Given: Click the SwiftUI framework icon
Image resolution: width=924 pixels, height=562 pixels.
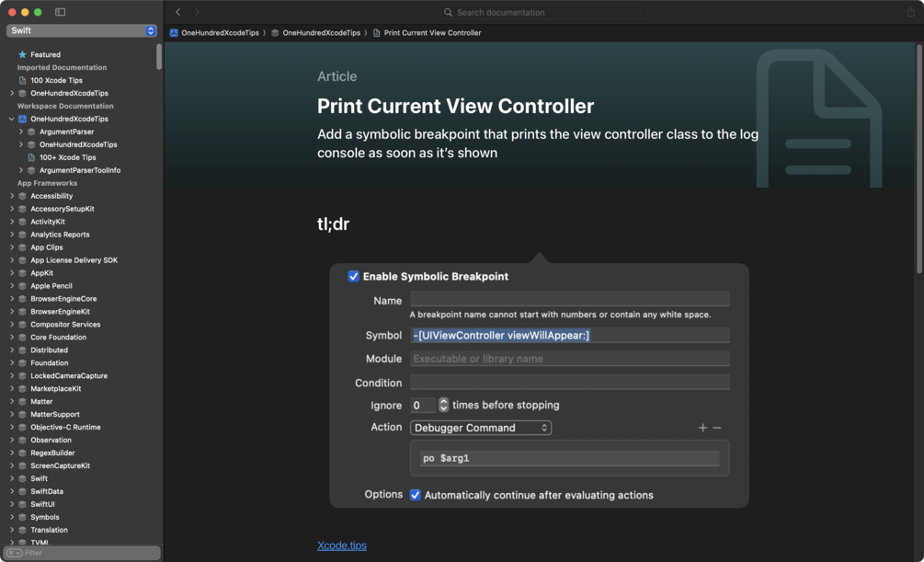Looking at the screenshot, I should click(22, 504).
